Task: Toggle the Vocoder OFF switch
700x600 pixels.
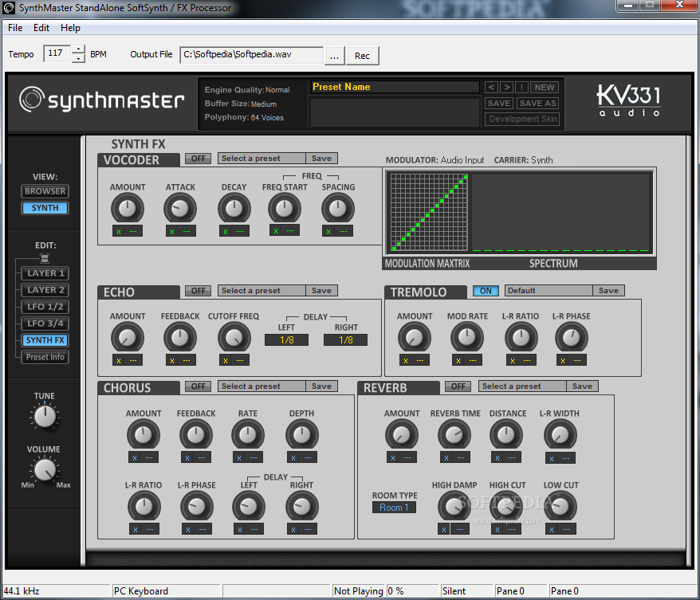Action: click(199, 159)
